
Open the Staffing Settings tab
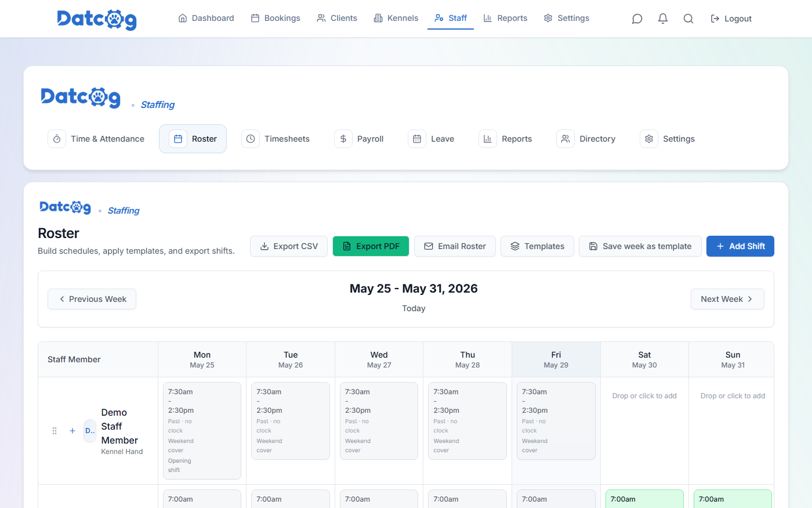point(667,139)
